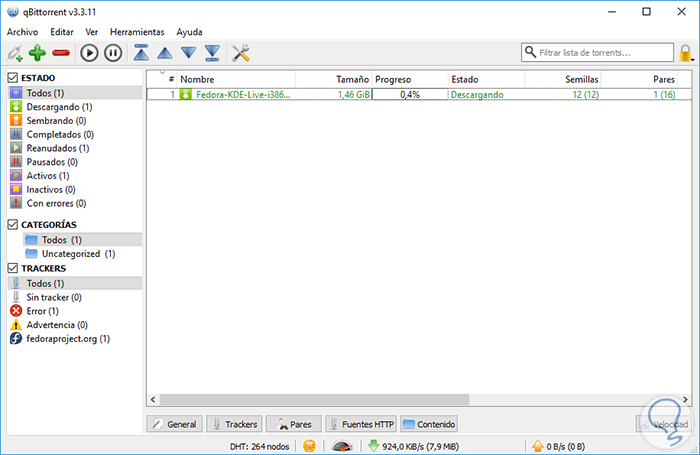The image size is (700, 455).
Task: Select Todos (1) under ESTADO
Action: coord(75,93)
